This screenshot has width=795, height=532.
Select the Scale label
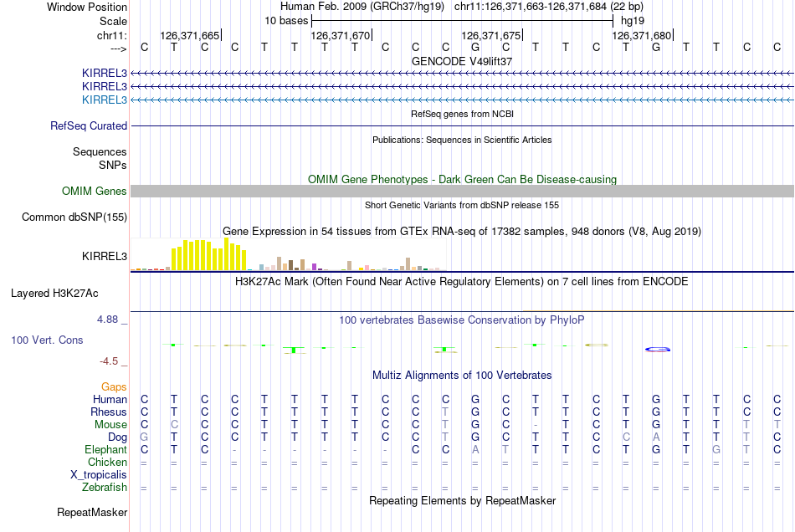point(114,21)
